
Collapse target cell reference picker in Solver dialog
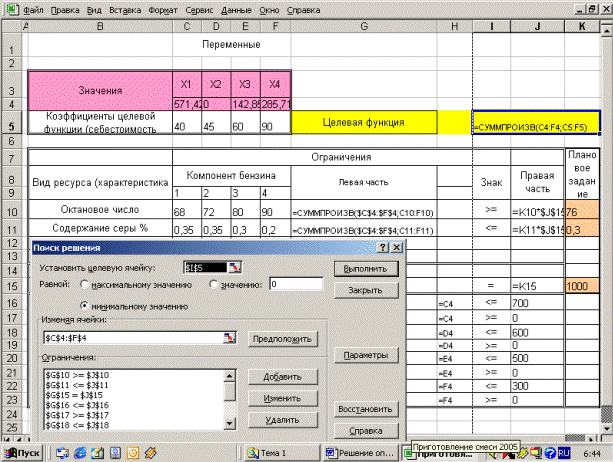pyautogui.click(x=235, y=267)
